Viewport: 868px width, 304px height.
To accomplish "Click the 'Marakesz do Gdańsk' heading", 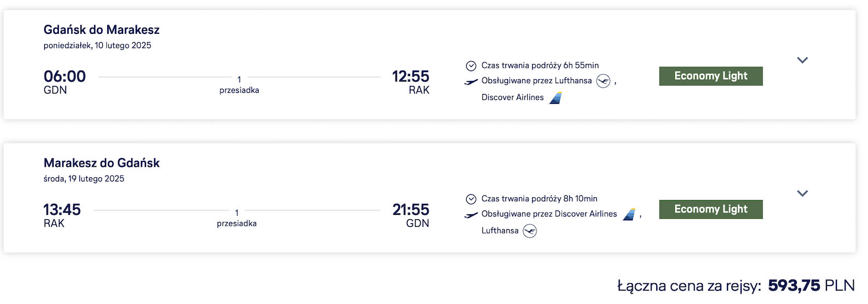I will click(x=102, y=163).
